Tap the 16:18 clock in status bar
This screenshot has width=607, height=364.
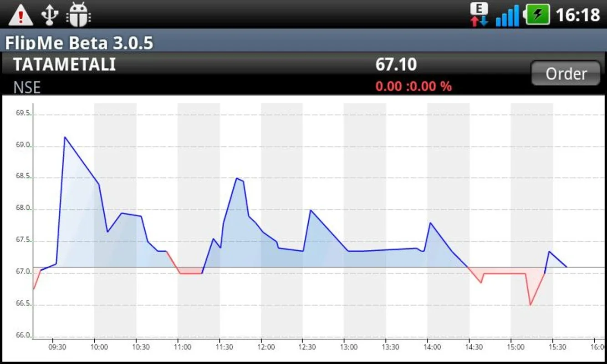pyautogui.click(x=578, y=15)
